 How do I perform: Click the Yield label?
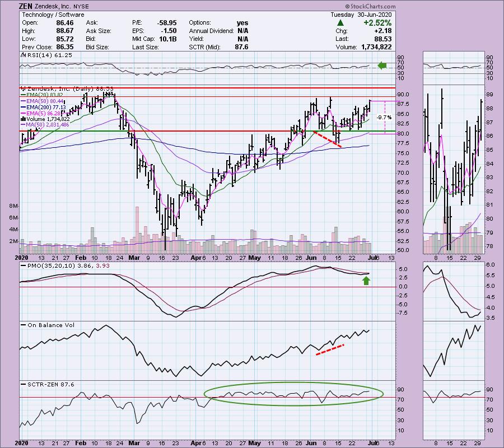click(x=197, y=39)
